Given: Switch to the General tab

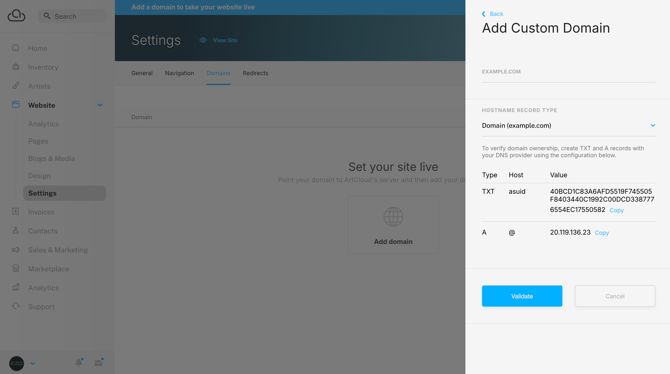Looking at the screenshot, I should coord(142,73).
